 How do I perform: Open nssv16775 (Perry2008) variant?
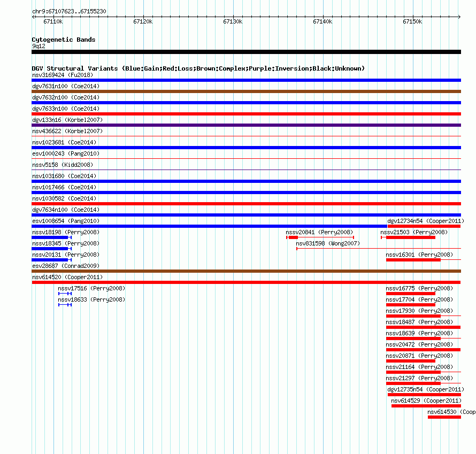419,288
